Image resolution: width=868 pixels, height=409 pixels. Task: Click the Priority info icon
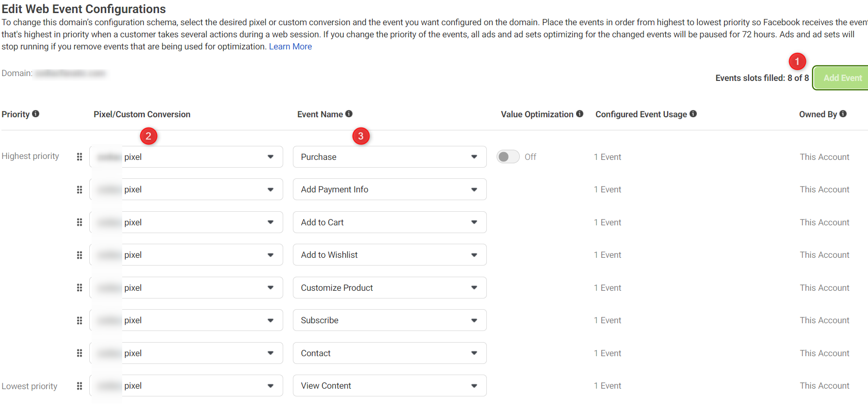[35, 114]
